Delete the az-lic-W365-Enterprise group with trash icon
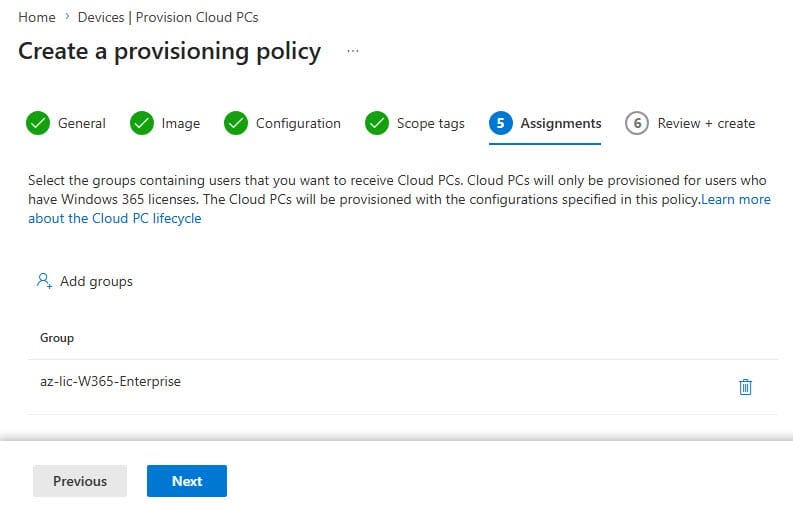This screenshot has height=505, width=793. 745,387
